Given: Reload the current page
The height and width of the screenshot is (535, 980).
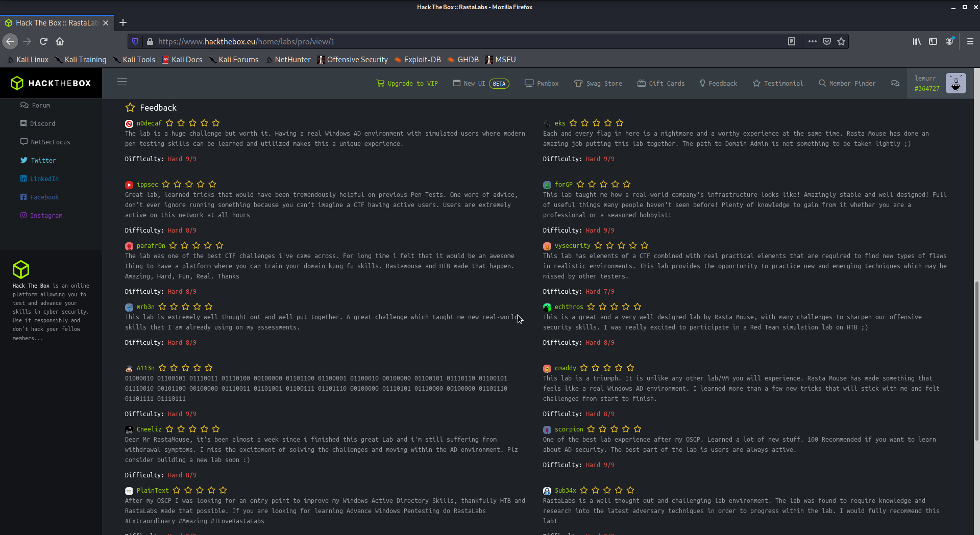Looking at the screenshot, I should tap(43, 41).
